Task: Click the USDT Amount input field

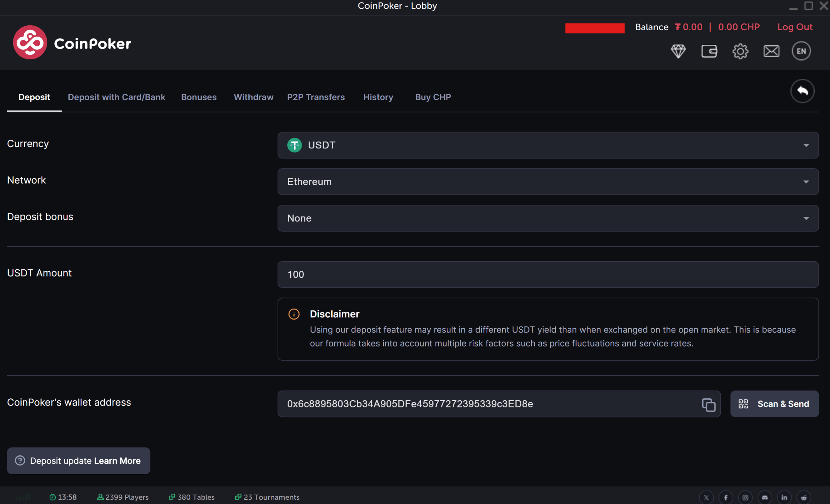Action: 548,275
